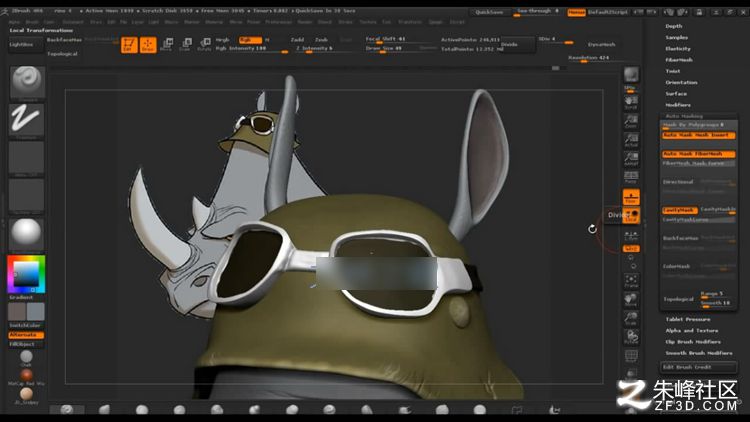Screen dimensions: 750x422
Task: Click the Scale icon in the right shelf
Action: pos(631,319)
